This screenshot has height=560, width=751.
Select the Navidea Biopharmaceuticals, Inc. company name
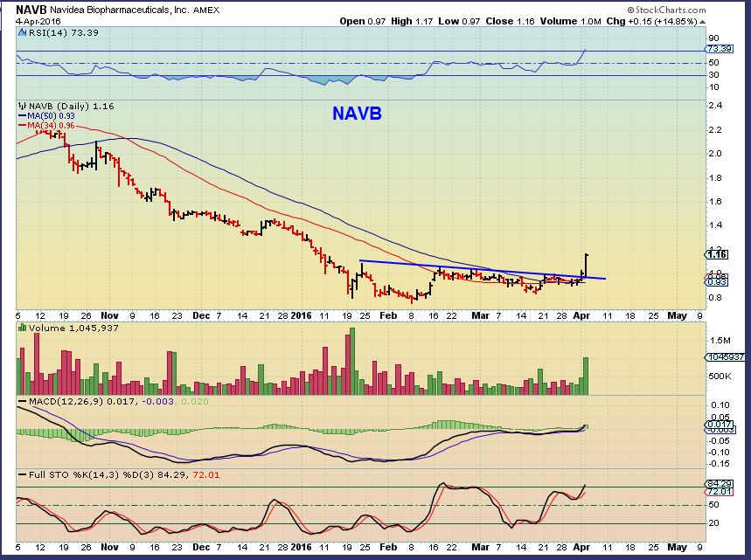click(119, 10)
